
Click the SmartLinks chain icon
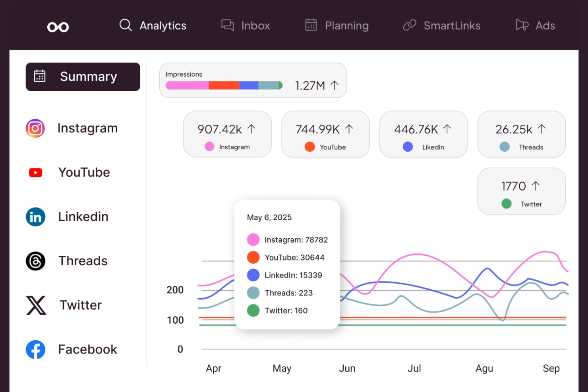click(x=410, y=25)
